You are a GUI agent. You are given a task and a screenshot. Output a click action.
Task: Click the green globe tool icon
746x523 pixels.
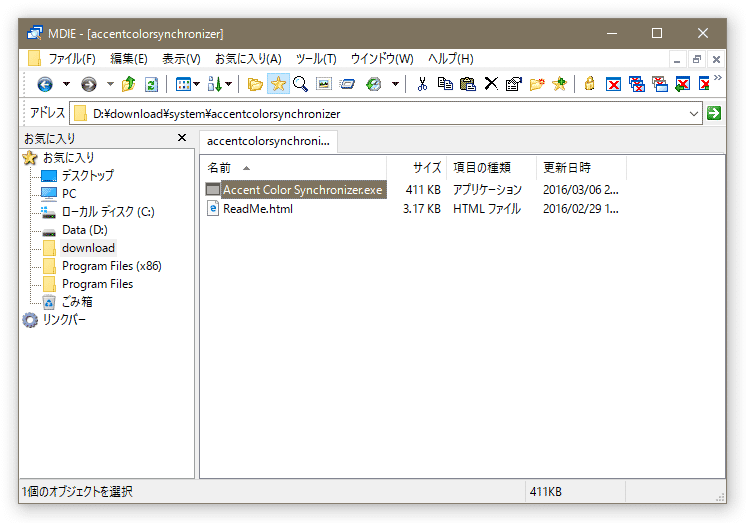coord(373,84)
